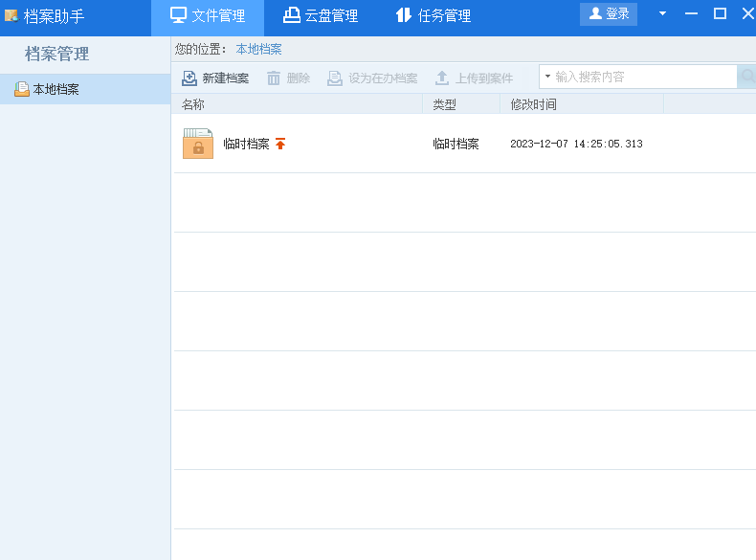
Task: Click the 2023-12-07 14:25:05.313 timestamp
Action: click(576, 144)
